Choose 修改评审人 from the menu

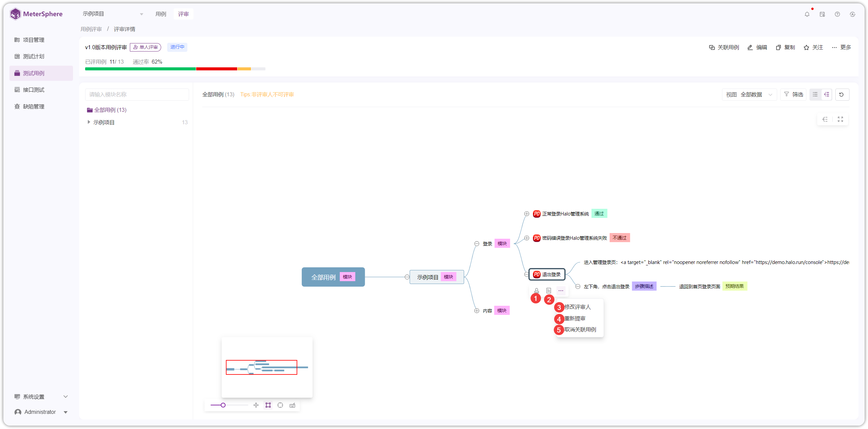[x=578, y=307]
